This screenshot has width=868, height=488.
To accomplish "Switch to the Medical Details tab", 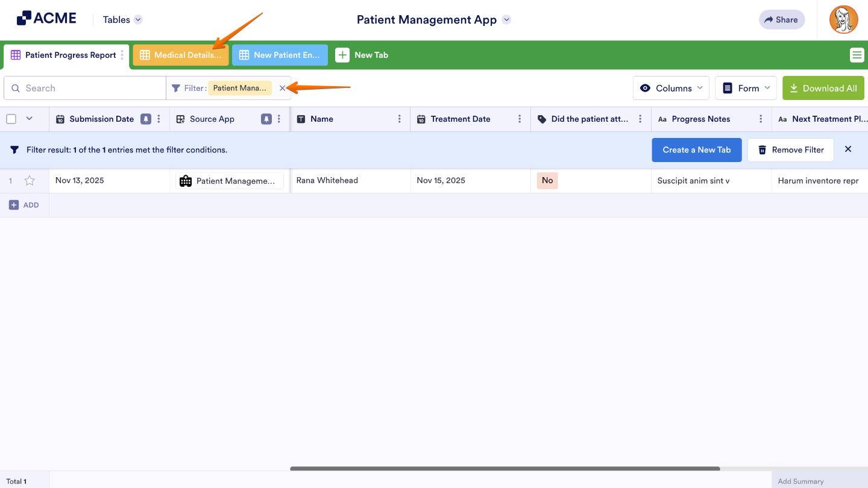I will [x=180, y=55].
